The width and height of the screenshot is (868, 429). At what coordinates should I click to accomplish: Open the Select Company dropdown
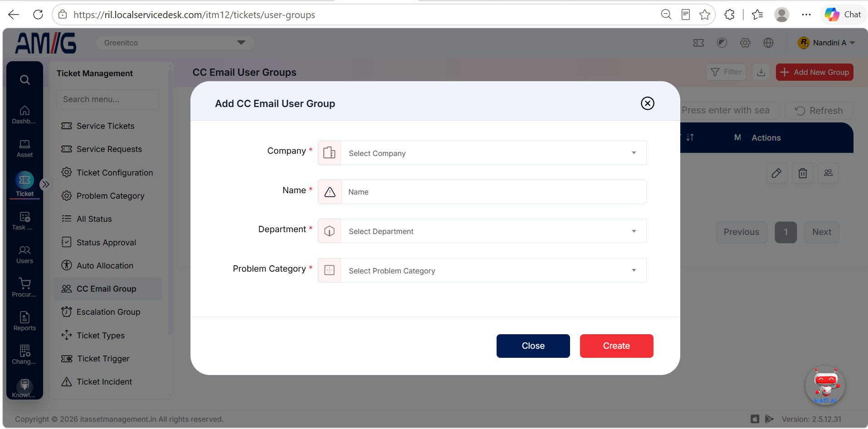(482, 153)
